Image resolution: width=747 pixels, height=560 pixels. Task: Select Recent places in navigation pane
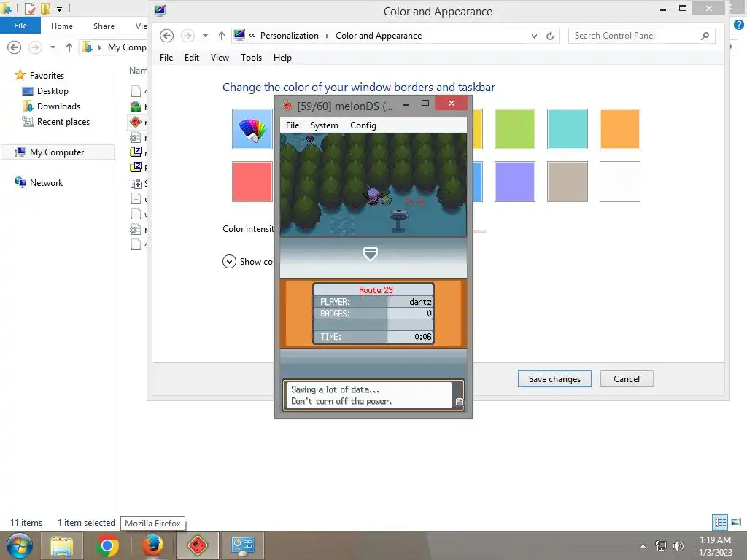tap(63, 122)
